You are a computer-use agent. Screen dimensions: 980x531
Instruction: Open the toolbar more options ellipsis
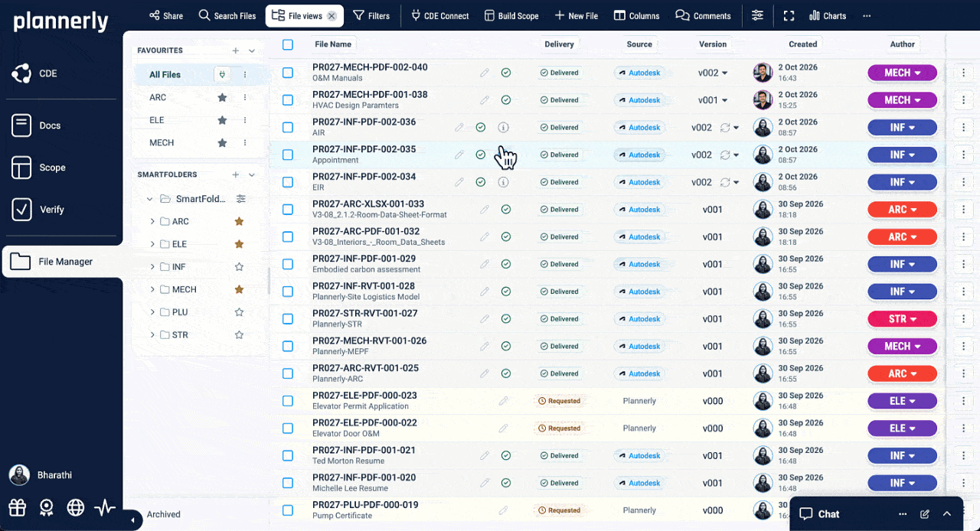(867, 15)
